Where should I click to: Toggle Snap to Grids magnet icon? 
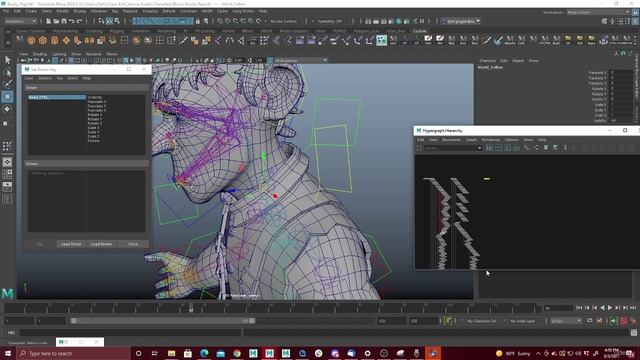[x=220, y=21]
